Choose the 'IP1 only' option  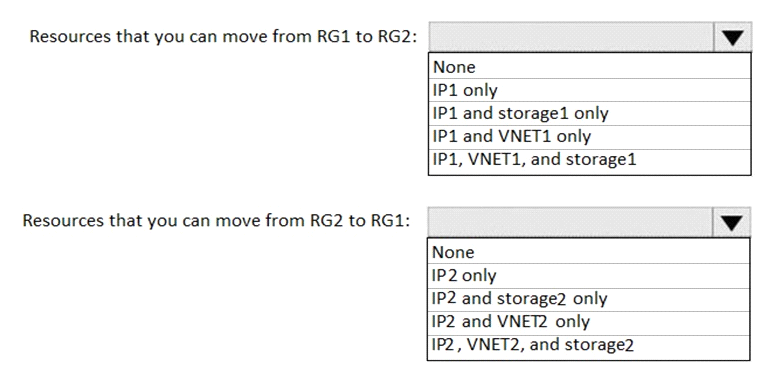tap(589, 90)
